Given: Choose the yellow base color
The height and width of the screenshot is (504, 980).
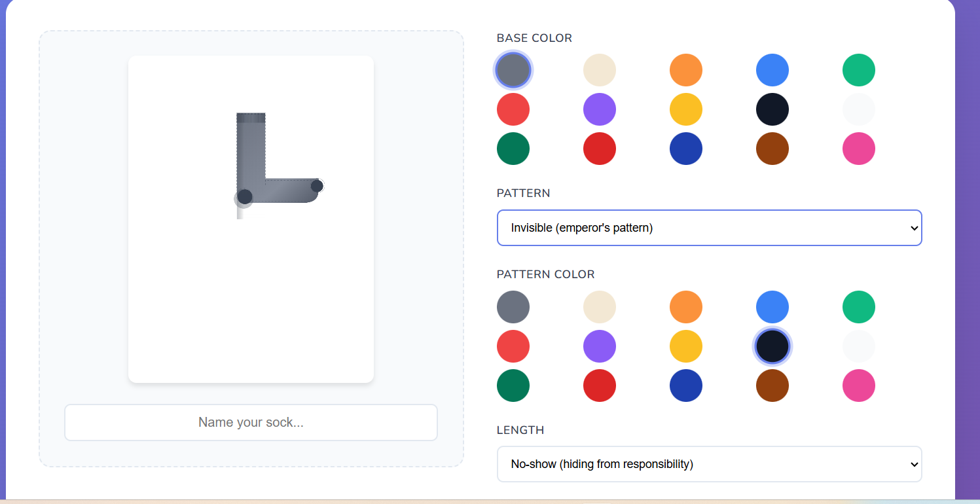Looking at the screenshot, I should point(686,109).
